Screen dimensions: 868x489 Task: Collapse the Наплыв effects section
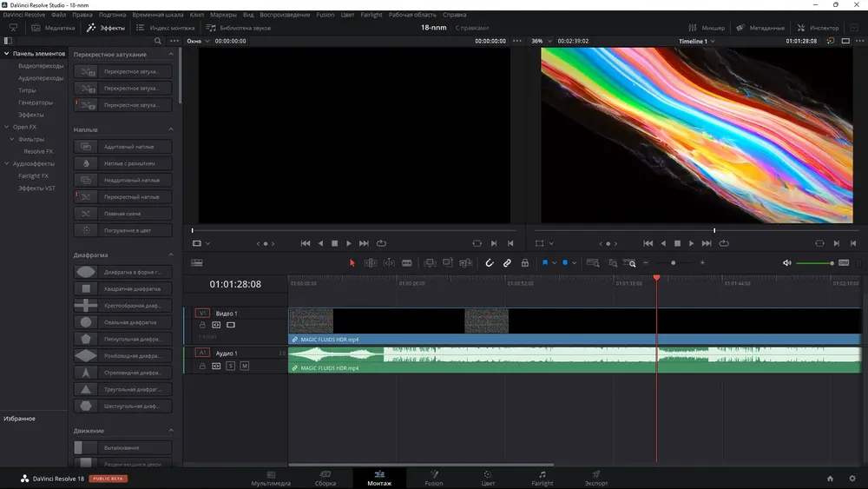pos(170,129)
